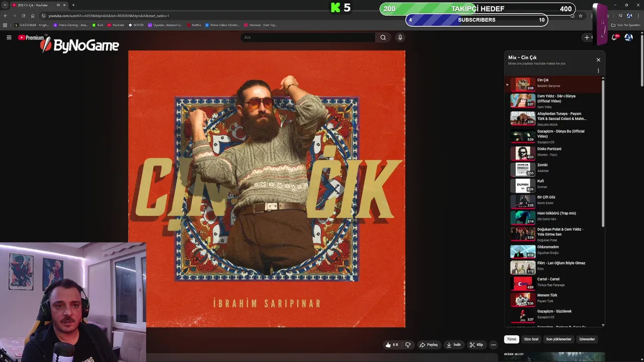Image resolution: width=644 pixels, height=362 pixels.
Task: Download the video with İndir button
Action: [x=453, y=345]
